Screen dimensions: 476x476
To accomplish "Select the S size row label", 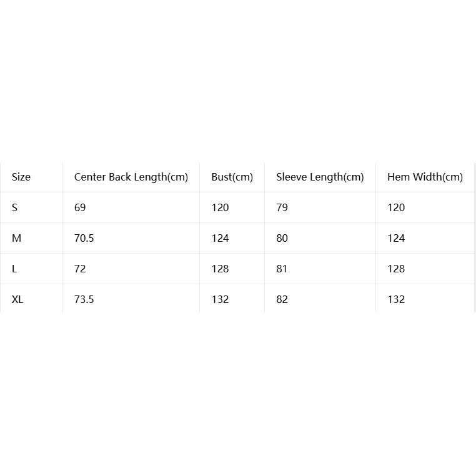I will point(14,207).
